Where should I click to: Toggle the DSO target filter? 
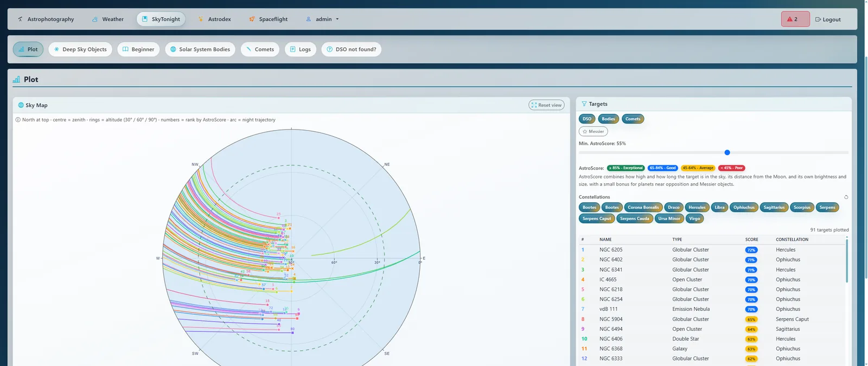[x=587, y=119]
